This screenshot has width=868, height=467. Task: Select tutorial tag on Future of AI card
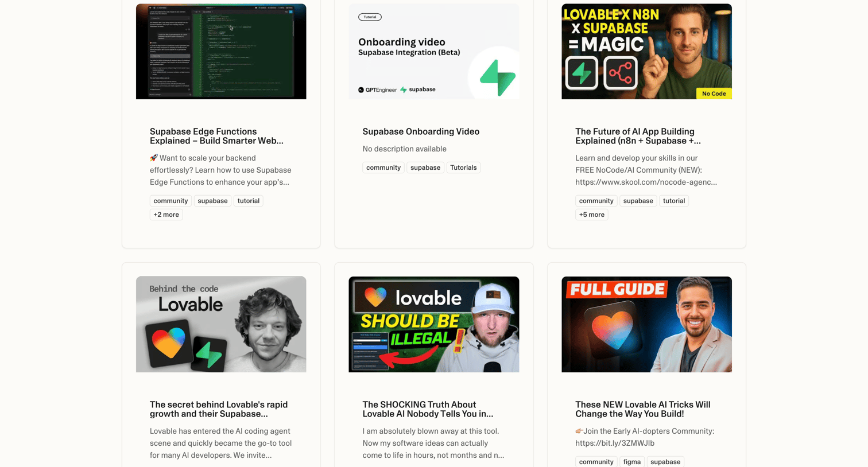tap(674, 201)
